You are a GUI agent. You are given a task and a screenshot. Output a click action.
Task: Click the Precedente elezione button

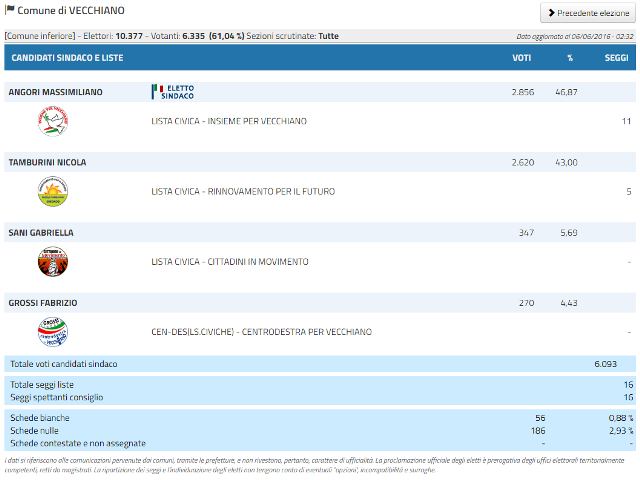pos(588,13)
